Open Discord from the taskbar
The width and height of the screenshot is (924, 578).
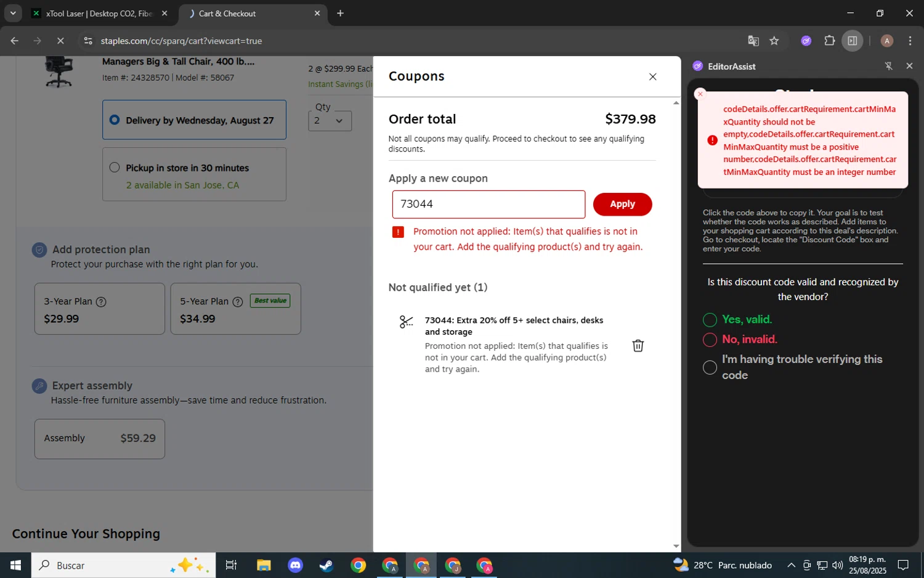295,565
